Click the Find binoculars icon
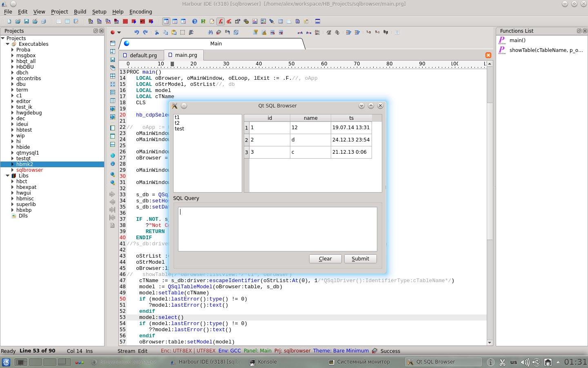The height and width of the screenshot is (368, 588). [210, 32]
